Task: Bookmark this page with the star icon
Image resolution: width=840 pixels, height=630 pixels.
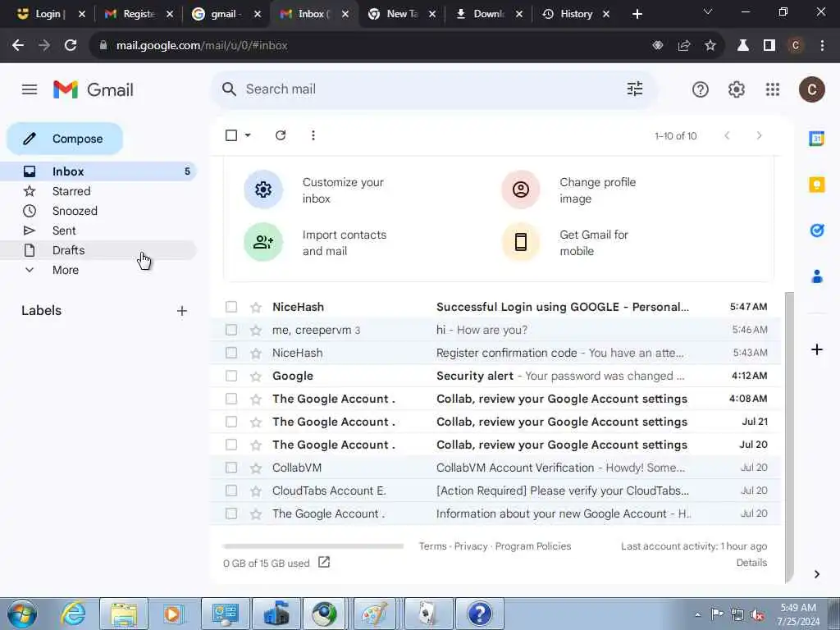Action: tap(710, 46)
